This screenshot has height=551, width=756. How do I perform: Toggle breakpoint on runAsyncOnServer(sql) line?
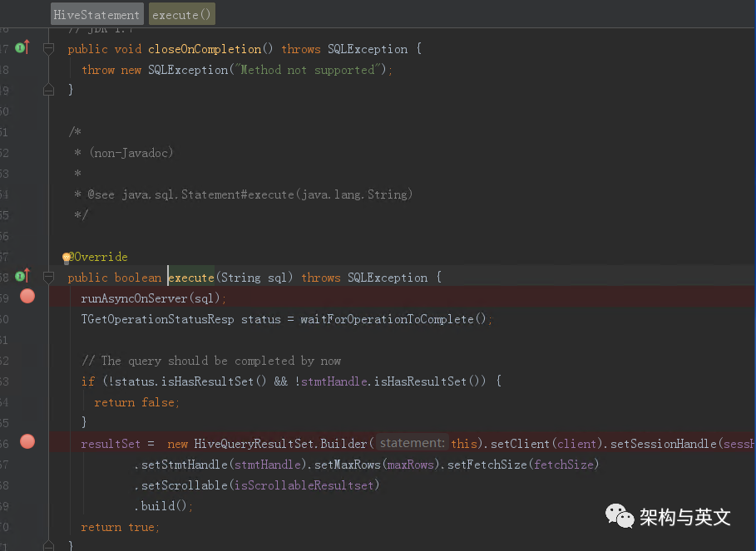27,296
